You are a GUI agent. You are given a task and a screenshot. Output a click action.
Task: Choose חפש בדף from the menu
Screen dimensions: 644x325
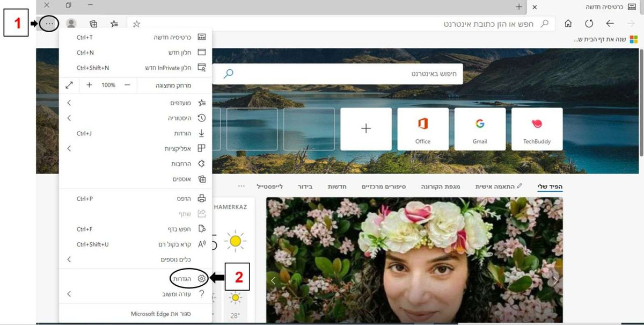coord(135,229)
